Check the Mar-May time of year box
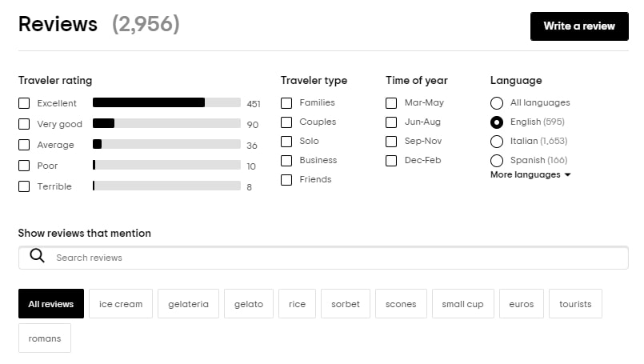This screenshot has width=644, height=364. [391, 103]
